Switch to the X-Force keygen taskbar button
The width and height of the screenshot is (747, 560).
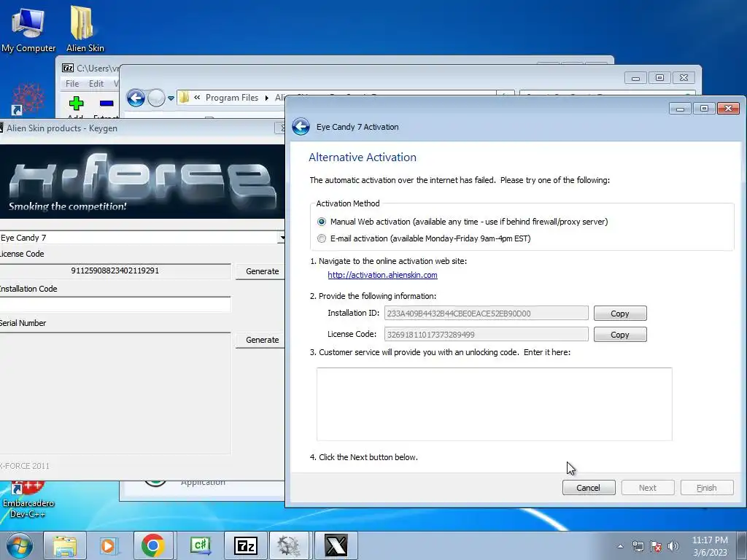336,545
